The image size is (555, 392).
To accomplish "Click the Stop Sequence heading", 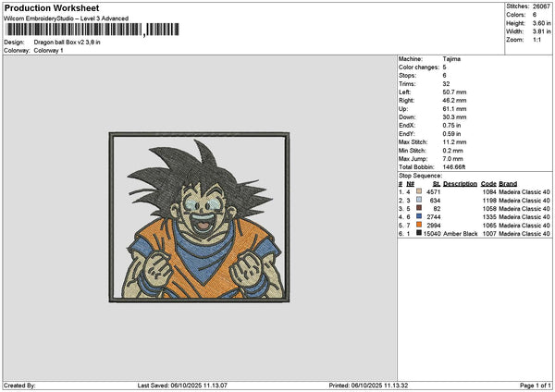I will 420,175.
